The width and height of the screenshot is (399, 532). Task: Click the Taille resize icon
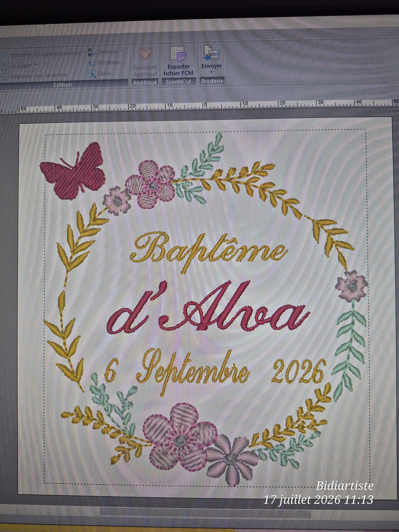[92, 74]
